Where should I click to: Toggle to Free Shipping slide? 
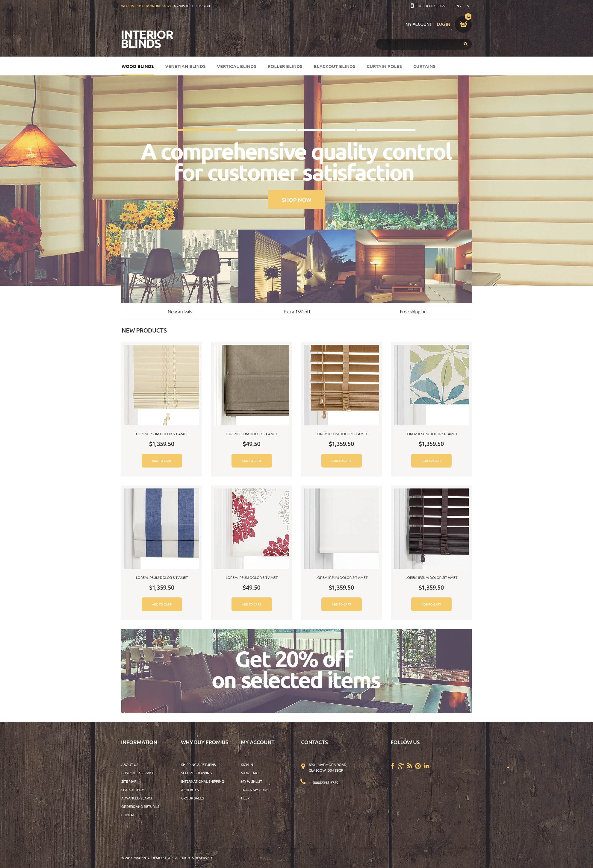[412, 311]
